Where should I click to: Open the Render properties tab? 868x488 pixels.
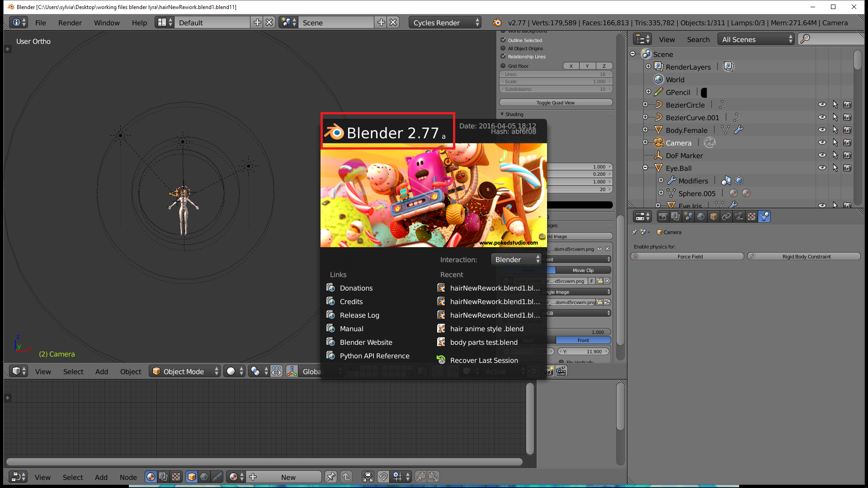663,216
